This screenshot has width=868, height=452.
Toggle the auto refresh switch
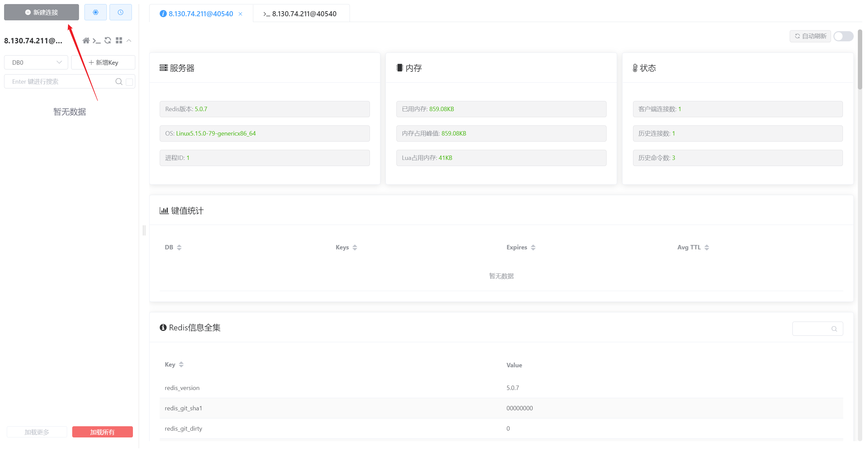point(843,36)
